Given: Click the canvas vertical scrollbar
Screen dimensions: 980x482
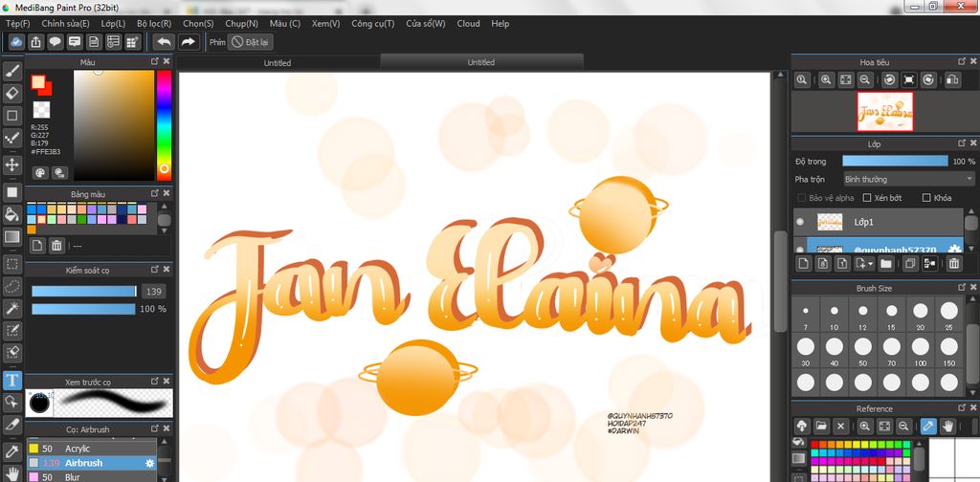Looking at the screenshot, I should (780, 279).
